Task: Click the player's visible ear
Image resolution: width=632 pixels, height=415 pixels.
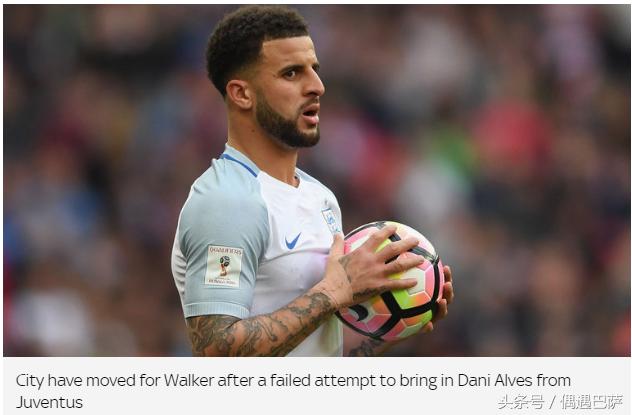Action: pyautogui.click(x=239, y=95)
